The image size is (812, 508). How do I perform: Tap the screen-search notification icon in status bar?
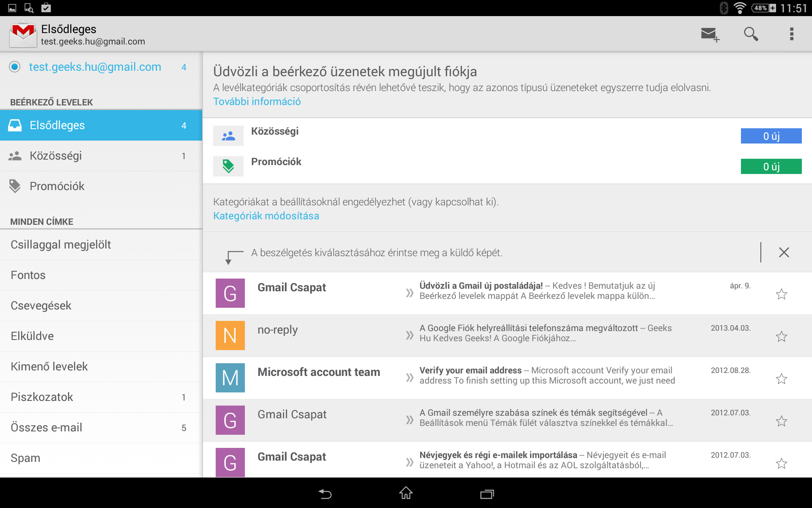[x=29, y=8]
